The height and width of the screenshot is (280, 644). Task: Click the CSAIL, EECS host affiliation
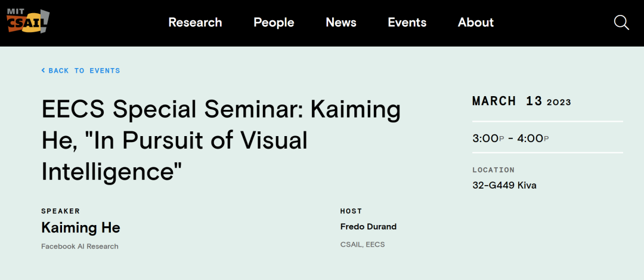pos(363,245)
